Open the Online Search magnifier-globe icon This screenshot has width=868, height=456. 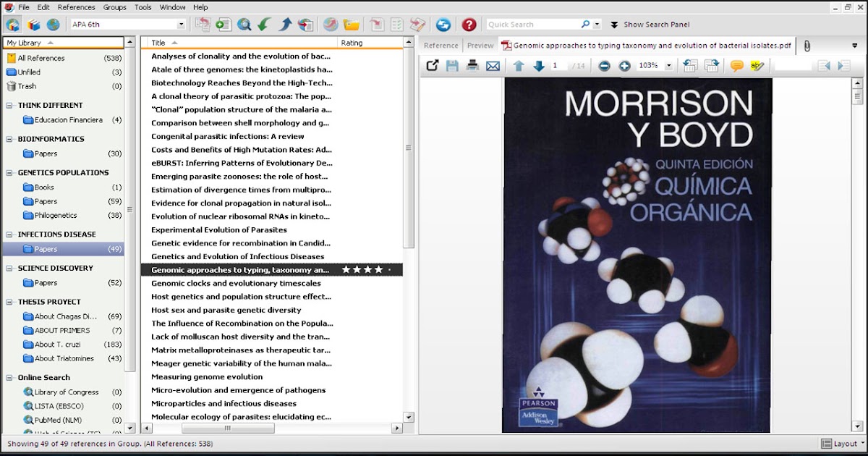pyautogui.click(x=244, y=25)
